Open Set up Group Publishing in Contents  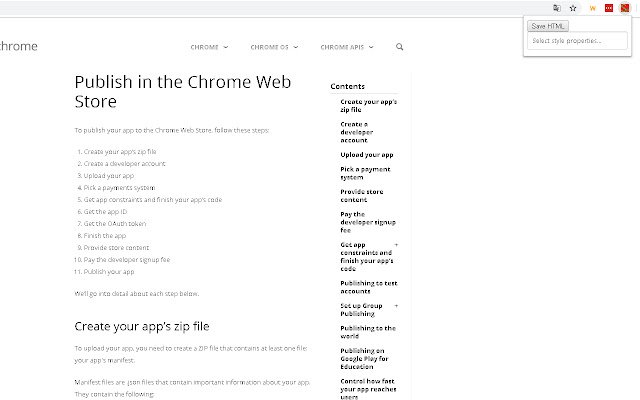pos(361,310)
